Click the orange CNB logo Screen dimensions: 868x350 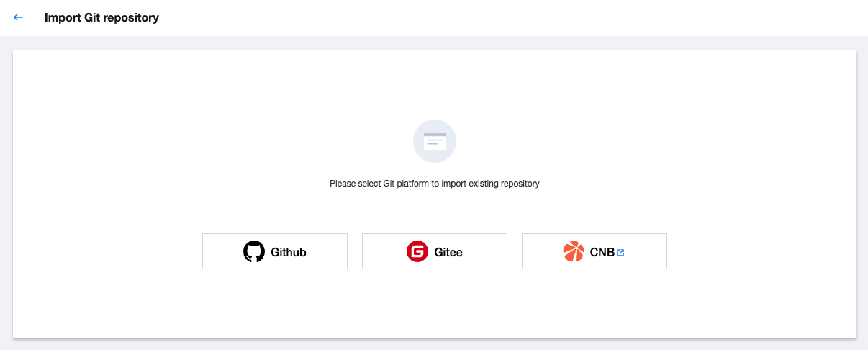pos(574,251)
